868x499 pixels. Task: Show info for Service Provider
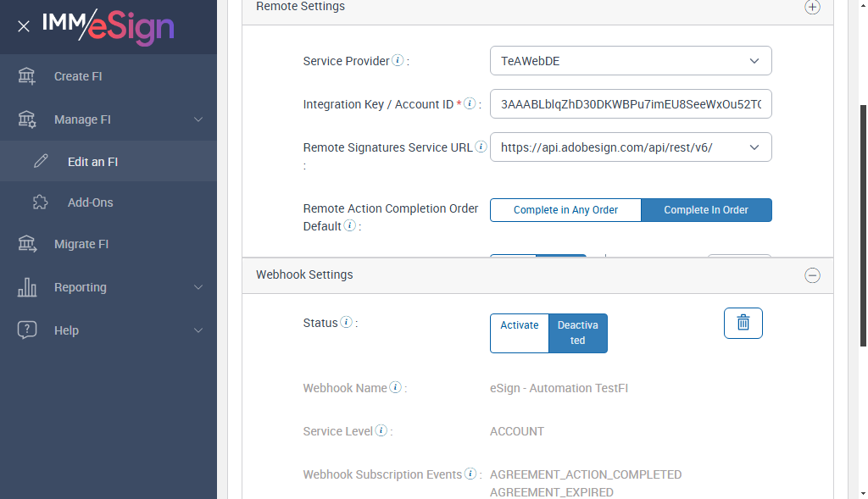[x=398, y=60]
